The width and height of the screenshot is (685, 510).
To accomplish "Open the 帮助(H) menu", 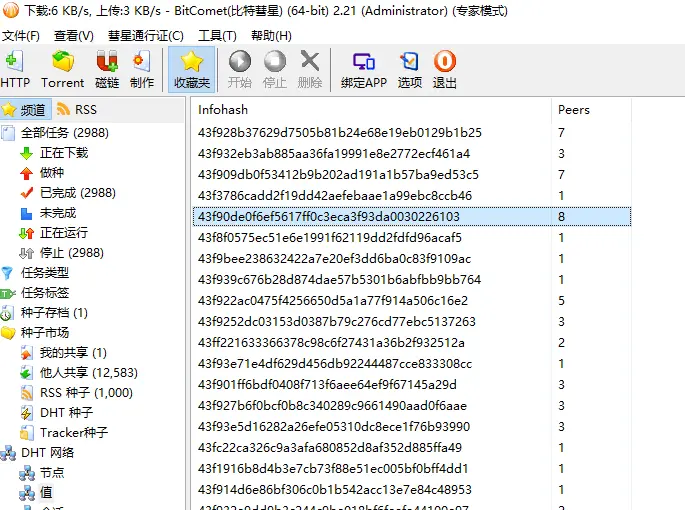I will click(x=271, y=35).
